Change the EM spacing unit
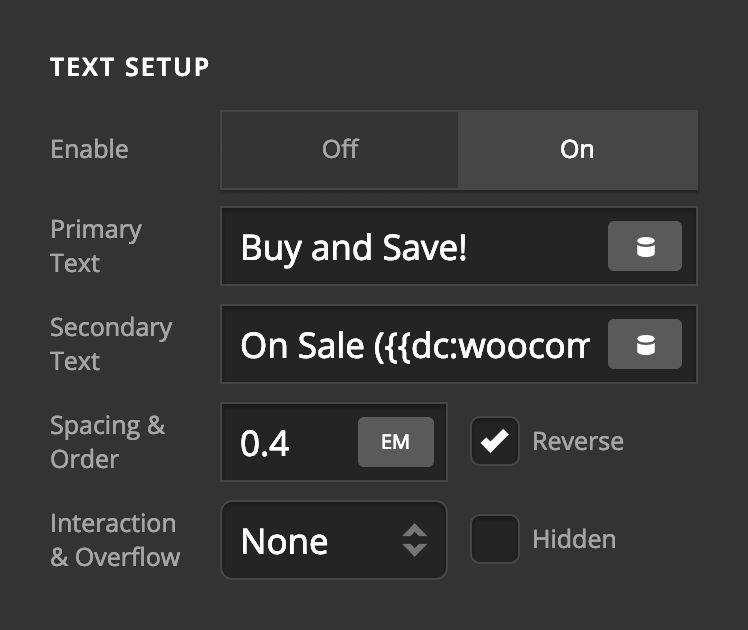Screen dimensions: 748x630 pos(396,442)
